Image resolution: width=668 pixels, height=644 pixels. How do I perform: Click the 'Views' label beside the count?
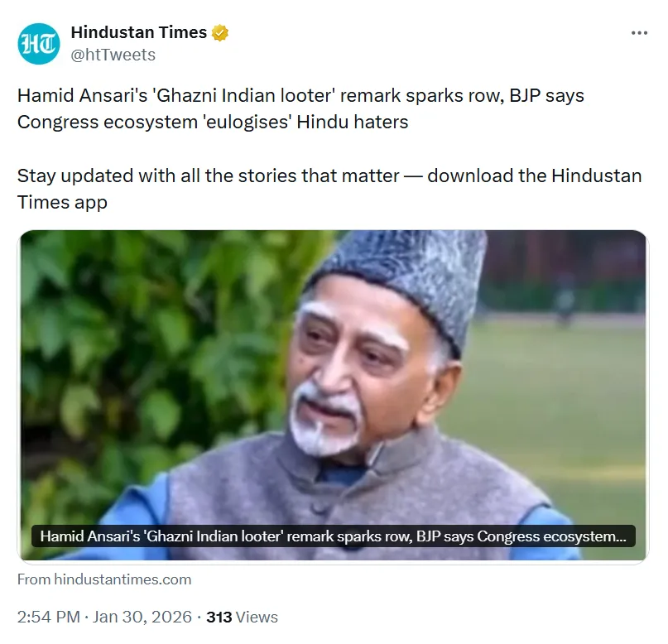pos(257,617)
